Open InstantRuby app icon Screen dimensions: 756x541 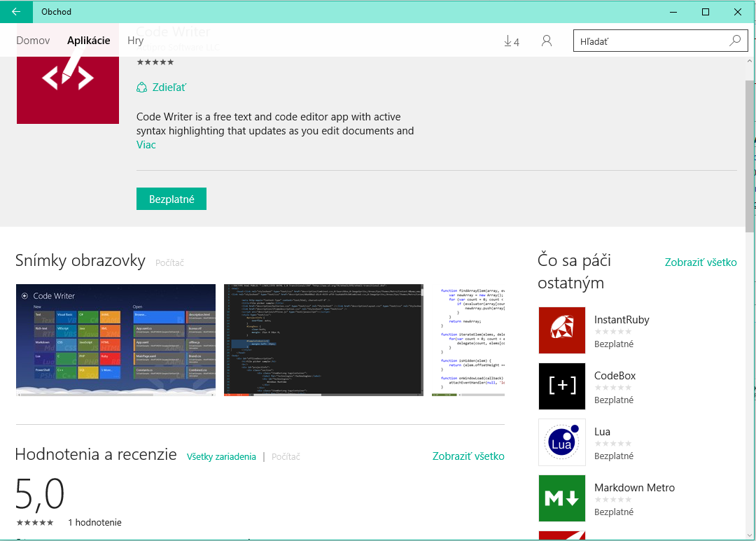[x=561, y=330]
